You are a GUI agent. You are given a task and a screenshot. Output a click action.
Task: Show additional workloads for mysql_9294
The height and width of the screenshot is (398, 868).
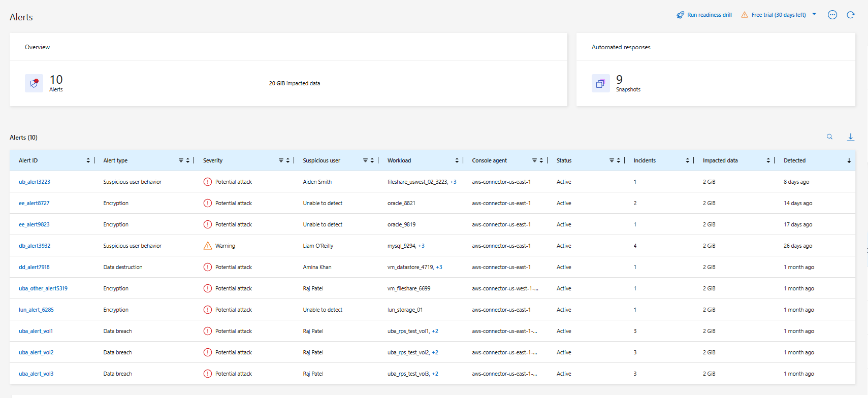(x=421, y=246)
